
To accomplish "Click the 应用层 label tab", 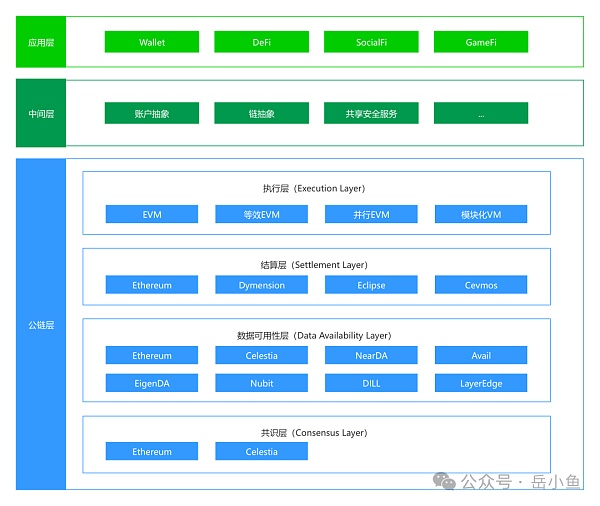I will [x=42, y=42].
